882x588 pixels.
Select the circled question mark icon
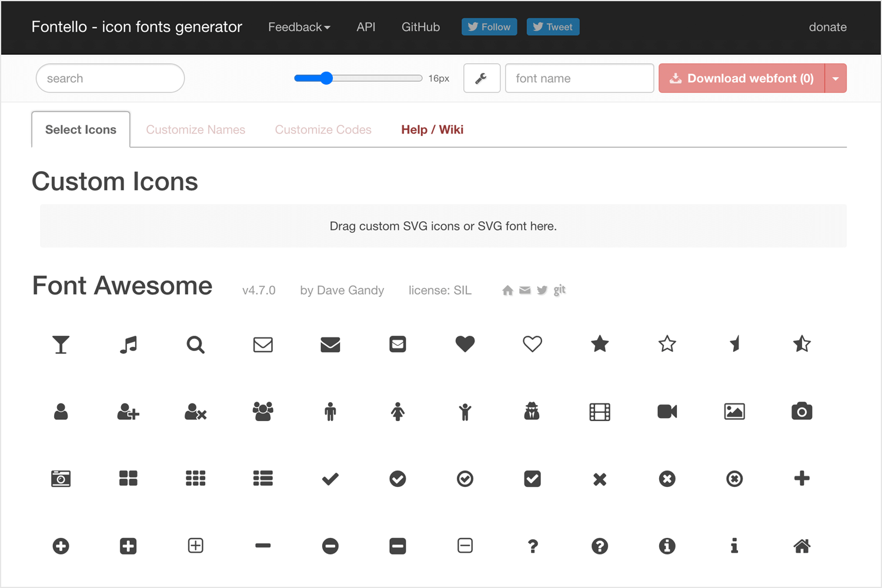(x=600, y=546)
